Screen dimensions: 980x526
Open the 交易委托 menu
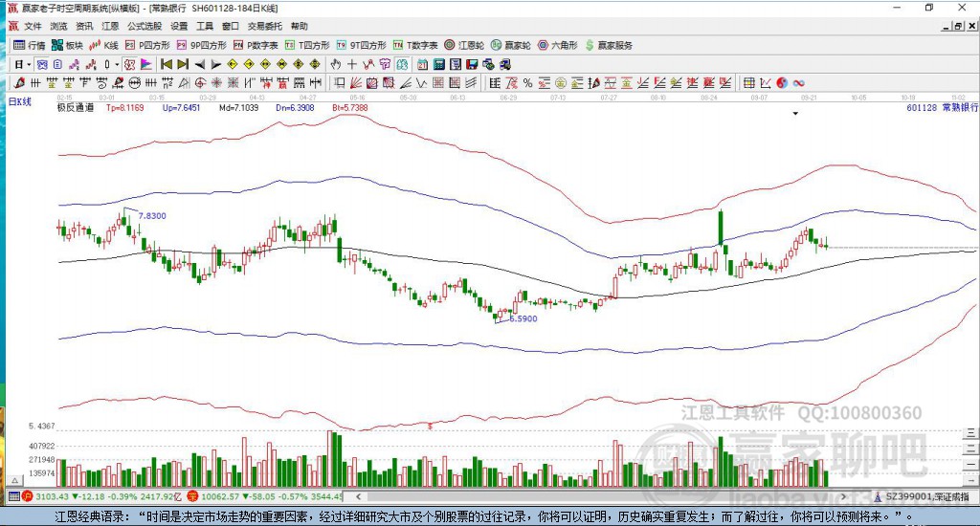[x=264, y=26]
